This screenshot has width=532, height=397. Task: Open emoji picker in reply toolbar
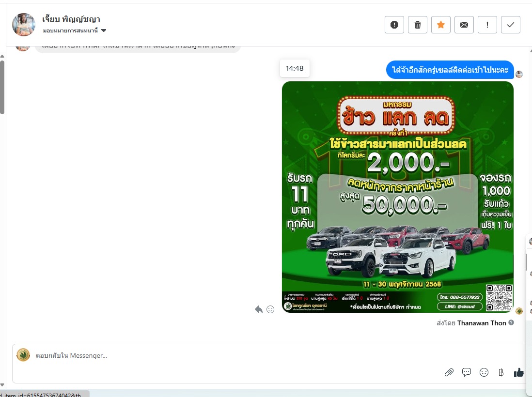pyautogui.click(x=484, y=373)
